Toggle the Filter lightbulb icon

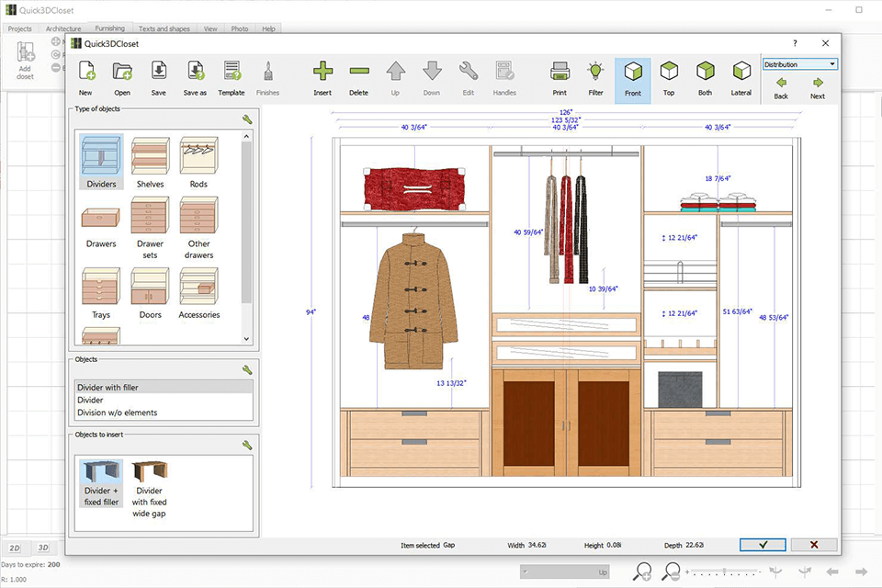(596, 73)
